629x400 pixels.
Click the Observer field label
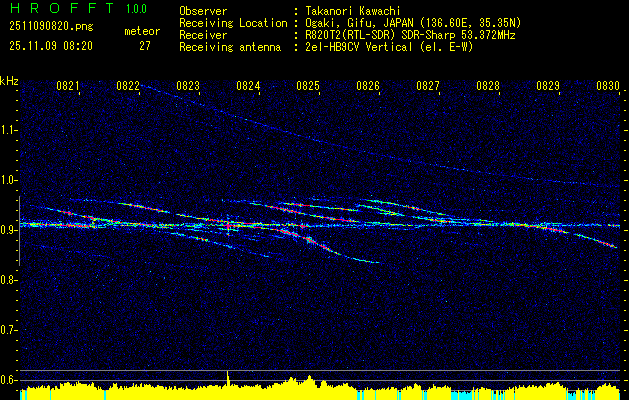pyautogui.click(x=203, y=11)
